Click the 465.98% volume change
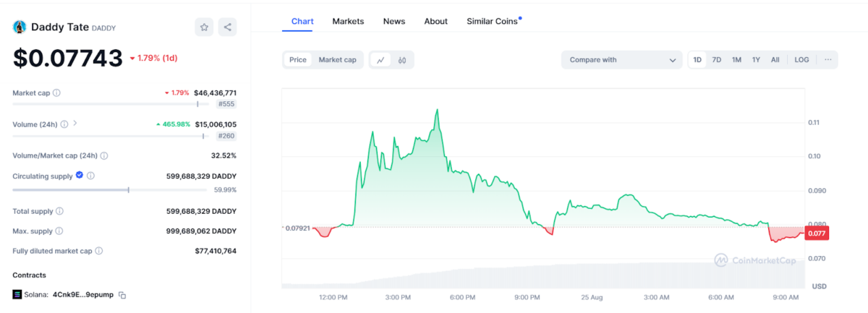The image size is (868, 313). point(174,124)
